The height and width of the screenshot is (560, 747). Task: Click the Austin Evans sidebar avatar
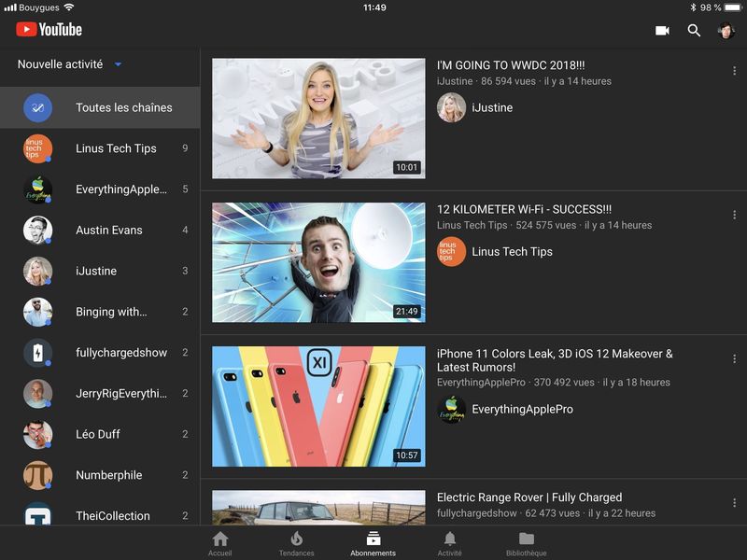pos(37,231)
